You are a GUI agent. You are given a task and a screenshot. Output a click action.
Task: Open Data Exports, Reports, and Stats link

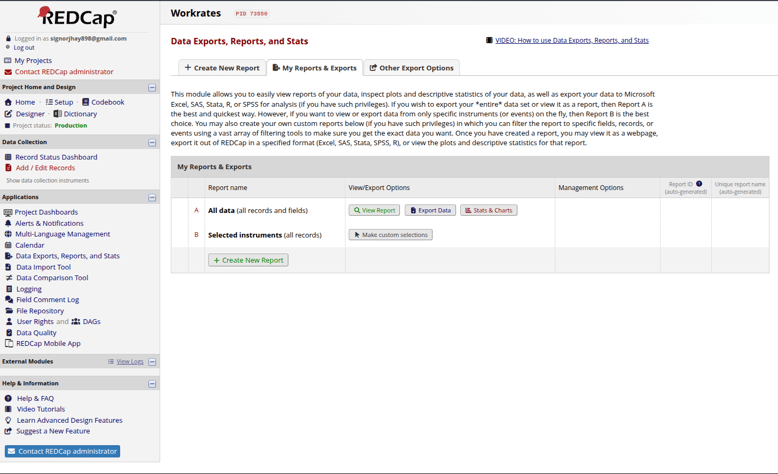[67, 256]
